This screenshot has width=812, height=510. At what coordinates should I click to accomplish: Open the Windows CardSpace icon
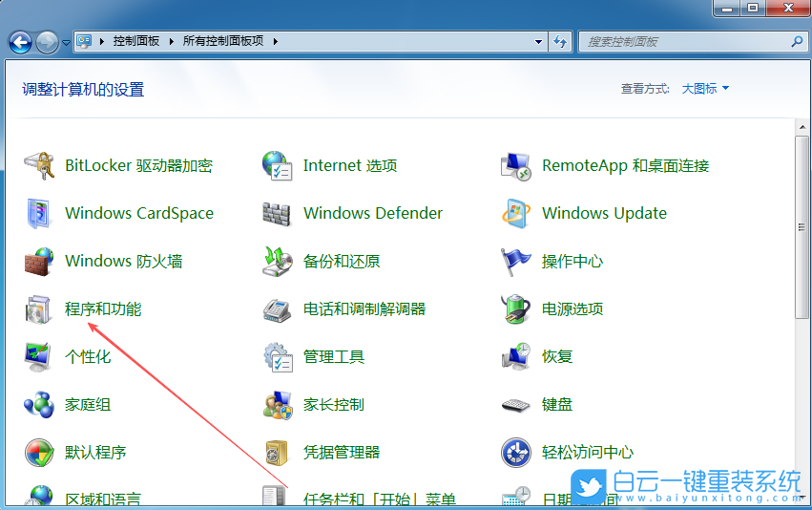pos(39,214)
